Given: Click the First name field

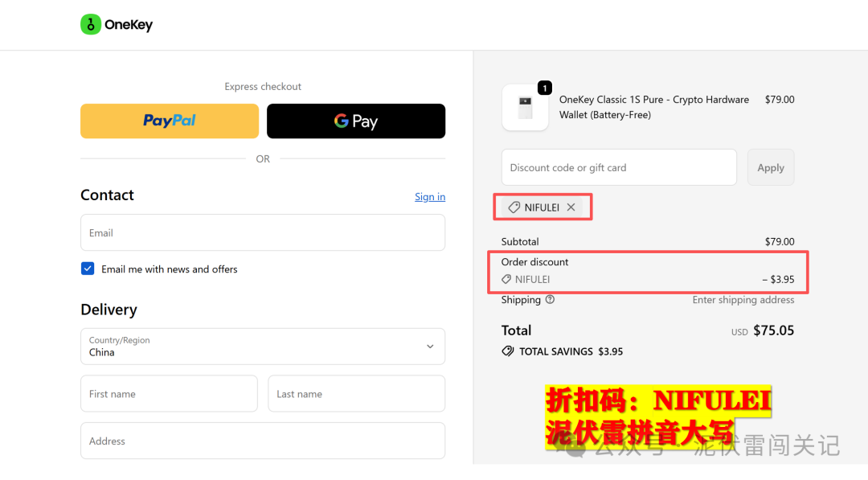Looking at the screenshot, I should 170,394.
